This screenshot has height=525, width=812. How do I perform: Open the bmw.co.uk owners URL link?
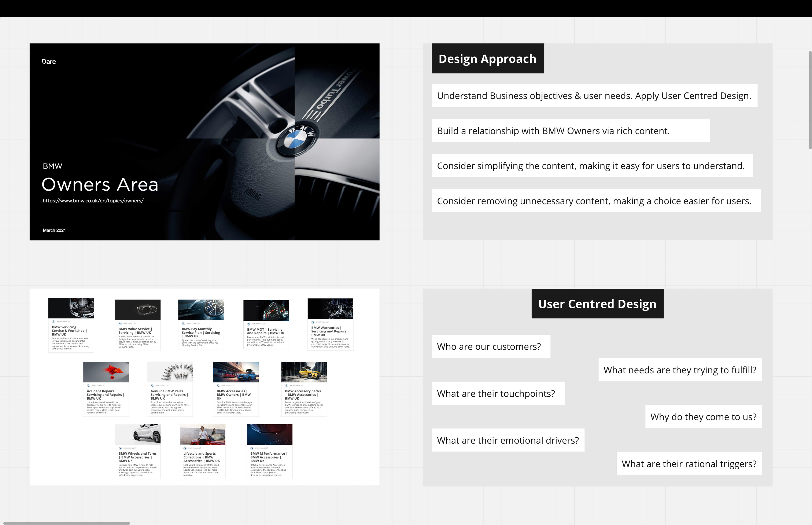click(93, 201)
